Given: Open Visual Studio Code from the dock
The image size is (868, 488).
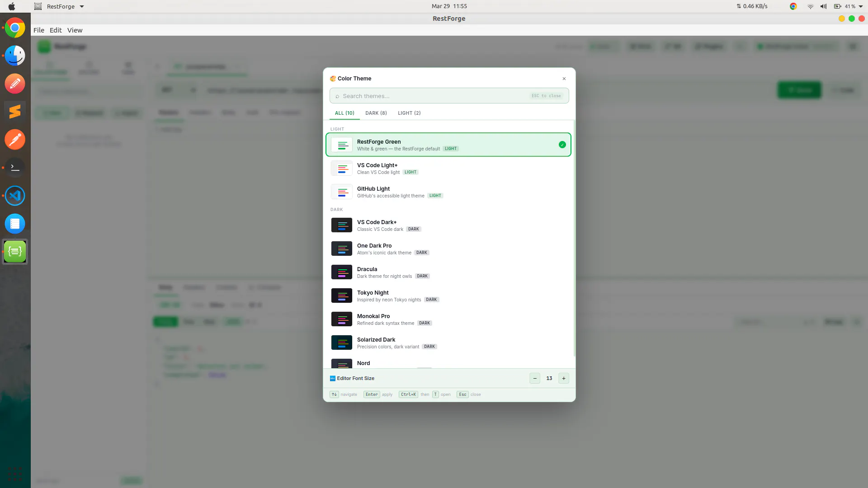Looking at the screenshot, I should click(x=15, y=196).
